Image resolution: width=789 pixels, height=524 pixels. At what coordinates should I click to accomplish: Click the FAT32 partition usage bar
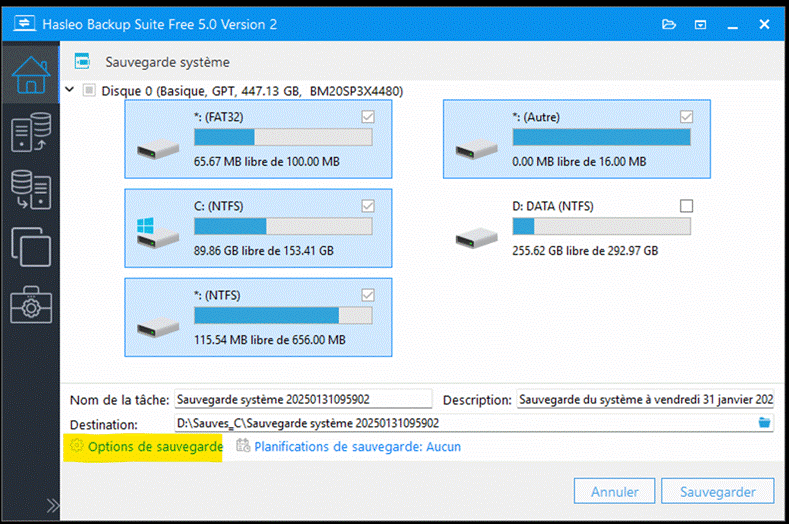[x=283, y=137]
